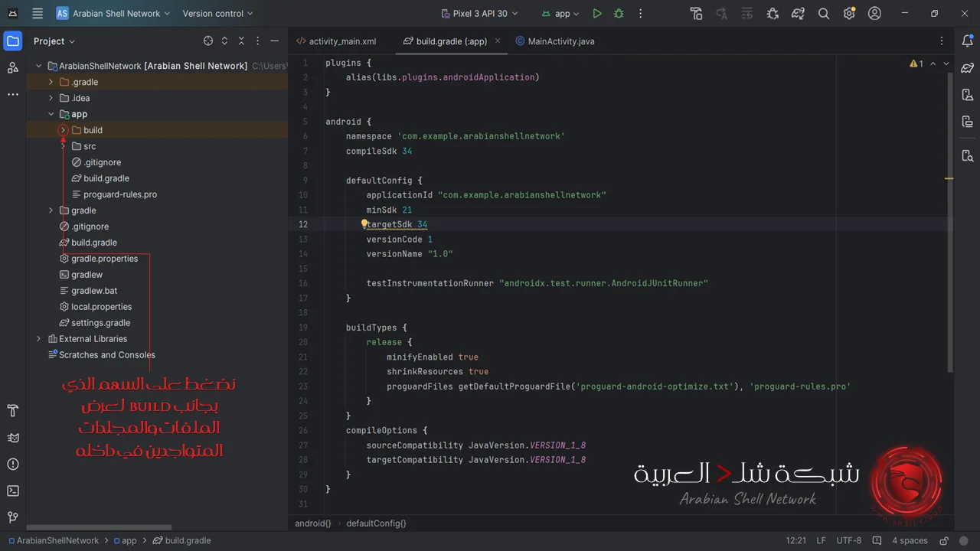
Task: Open More Actions beside the Debug button
Action: [641, 14]
